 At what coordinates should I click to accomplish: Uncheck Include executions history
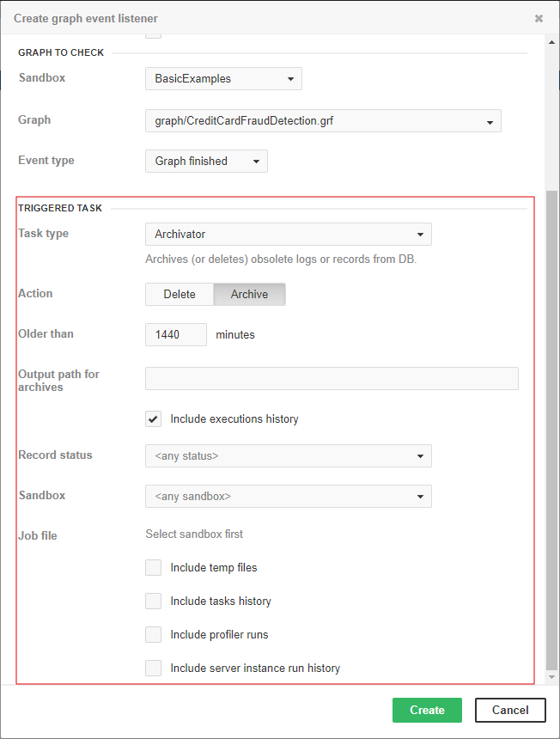(154, 419)
